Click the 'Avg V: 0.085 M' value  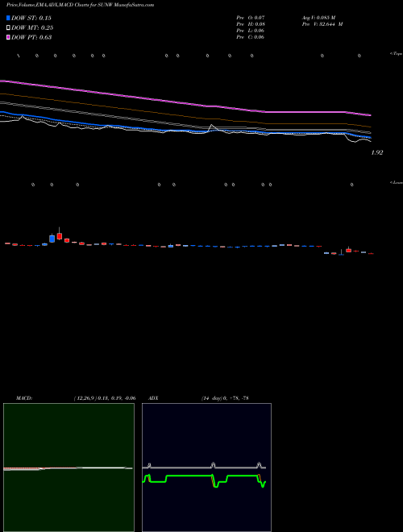tap(319, 17)
